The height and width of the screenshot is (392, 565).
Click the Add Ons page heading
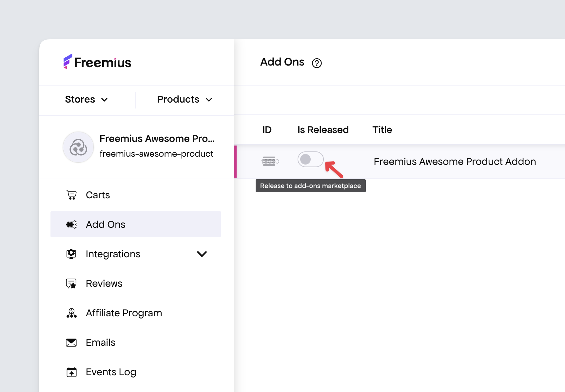coord(282,62)
